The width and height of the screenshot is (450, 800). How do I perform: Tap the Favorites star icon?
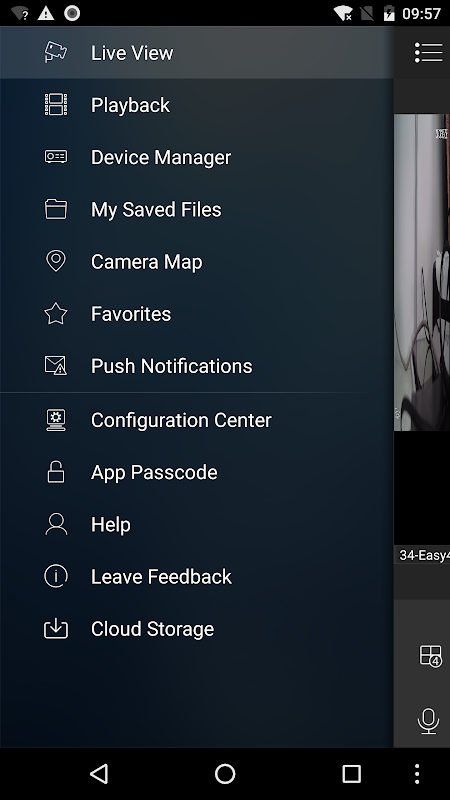[56, 313]
